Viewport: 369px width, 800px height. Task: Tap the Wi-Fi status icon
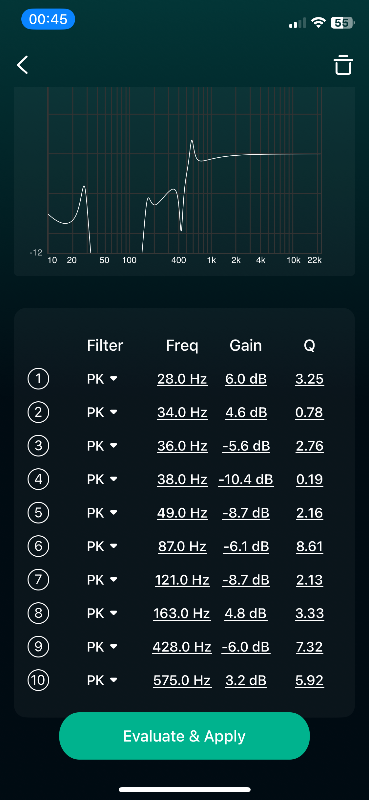pos(318,22)
